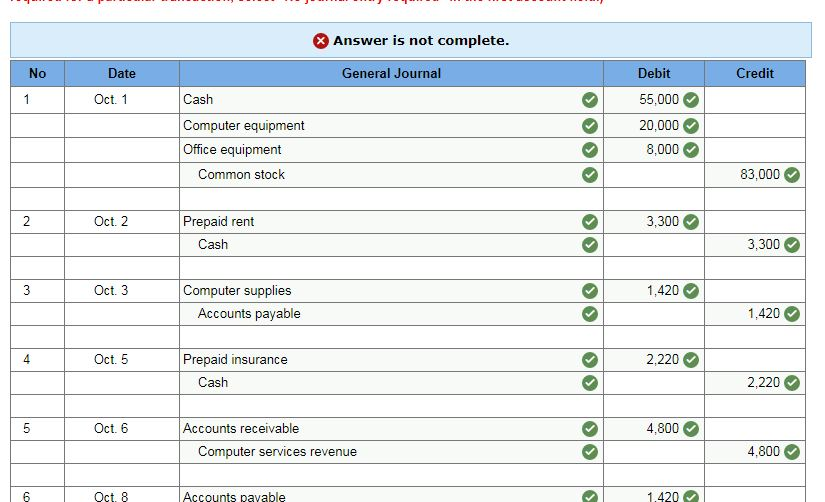Click the 'Answer is not complete.' message
825x502 pixels.
[x=421, y=41]
